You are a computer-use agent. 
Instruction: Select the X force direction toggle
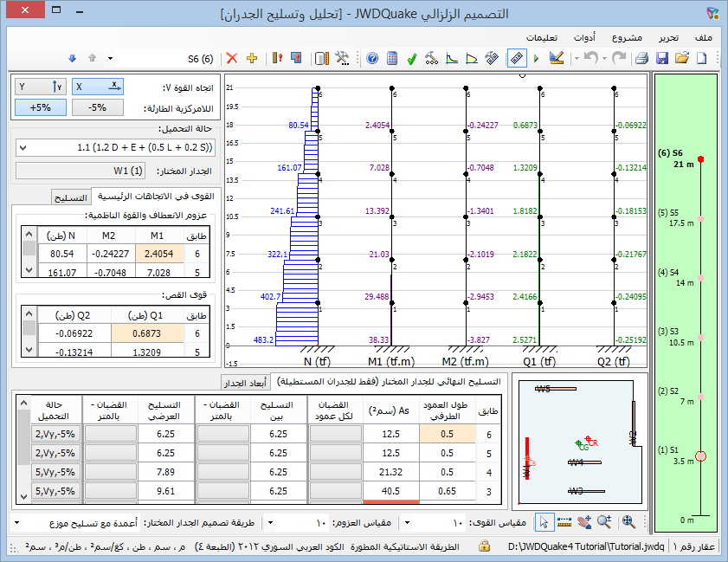(97, 87)
